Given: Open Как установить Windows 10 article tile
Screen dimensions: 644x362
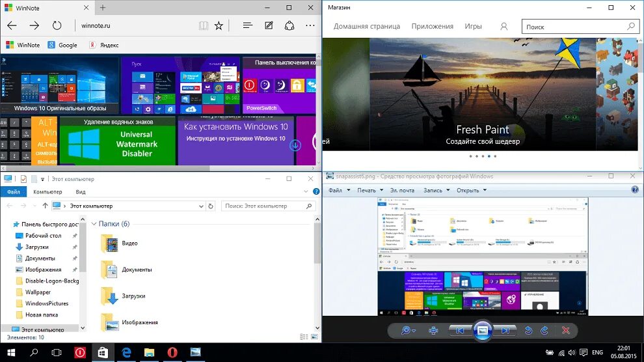Looking at the screenshot, I should tap(235, 141).
